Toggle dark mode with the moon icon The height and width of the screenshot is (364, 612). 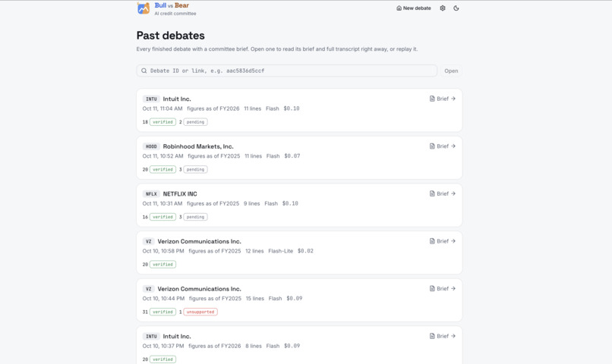456,8
